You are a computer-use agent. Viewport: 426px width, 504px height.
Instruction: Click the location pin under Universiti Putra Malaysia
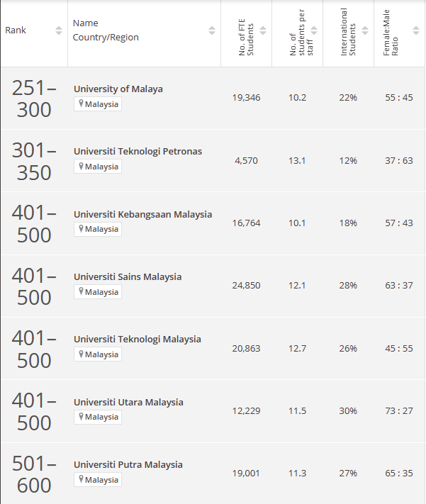point(82,479)
